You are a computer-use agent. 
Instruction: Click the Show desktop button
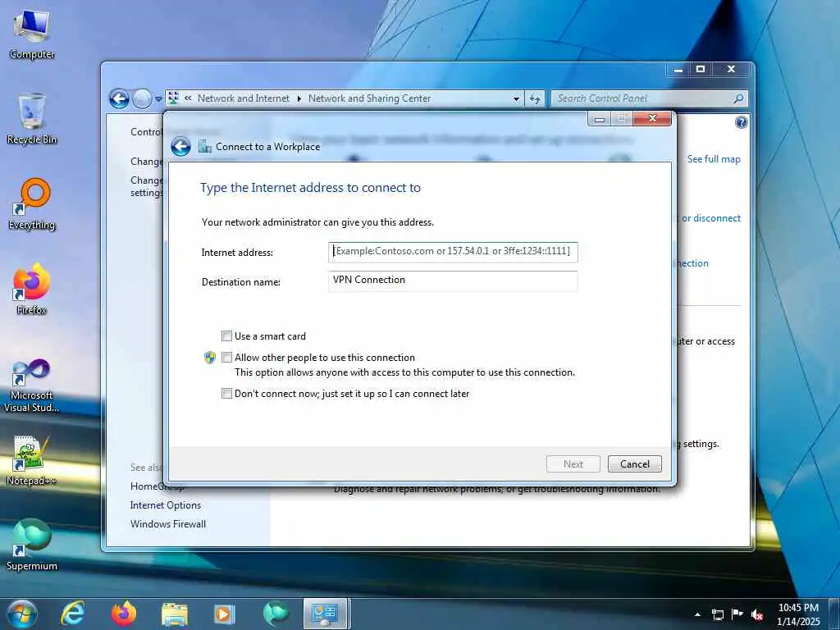(x=835, y=614)
